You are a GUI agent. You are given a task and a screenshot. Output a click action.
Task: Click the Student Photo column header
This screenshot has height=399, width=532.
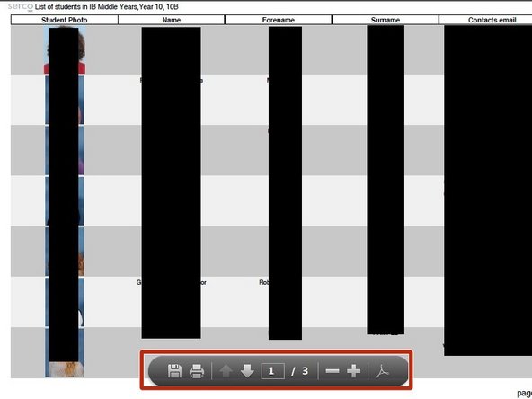pyautogui.click(x=65, y=20)
